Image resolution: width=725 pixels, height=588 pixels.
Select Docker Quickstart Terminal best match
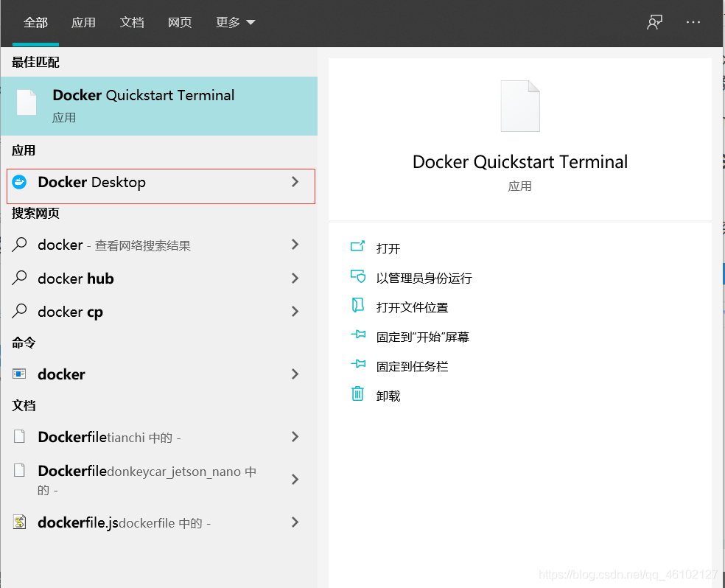[159, 106]
